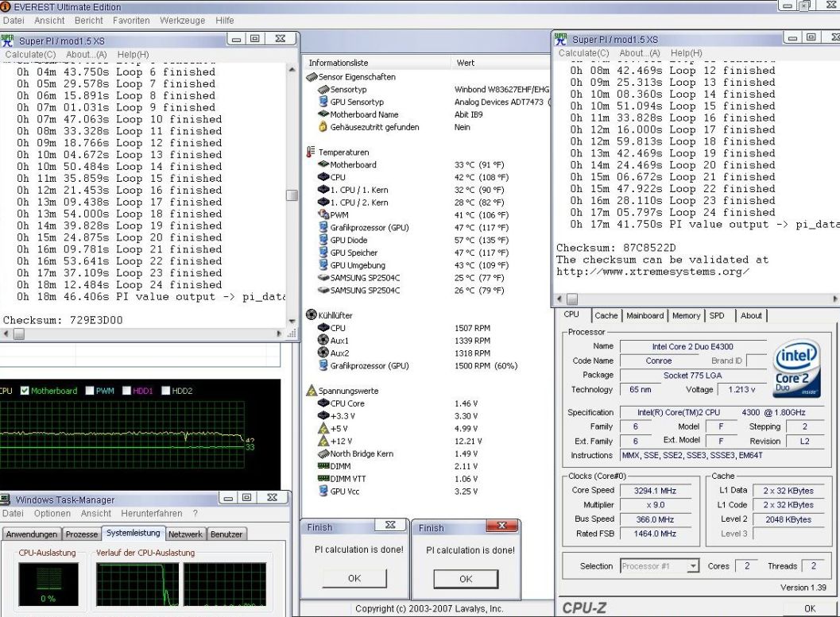Enable the HDD1 graph checkbox

click(x=126, y=391)
